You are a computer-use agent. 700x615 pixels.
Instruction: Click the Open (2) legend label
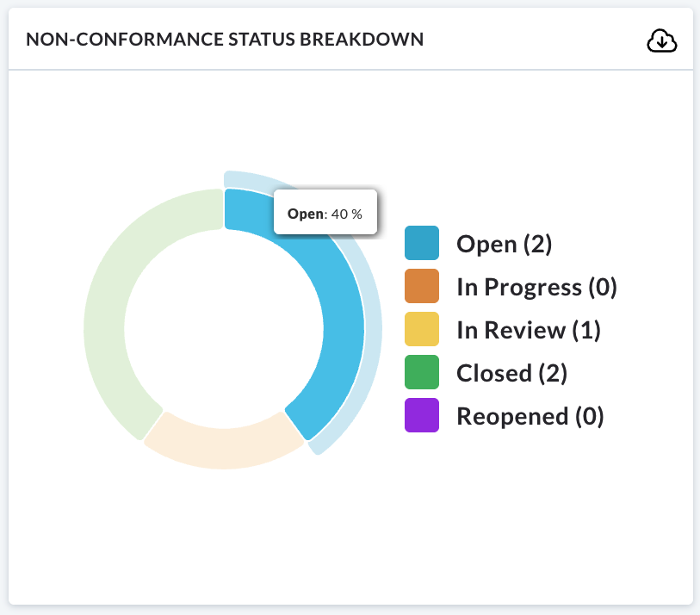(x=504, y=244)
